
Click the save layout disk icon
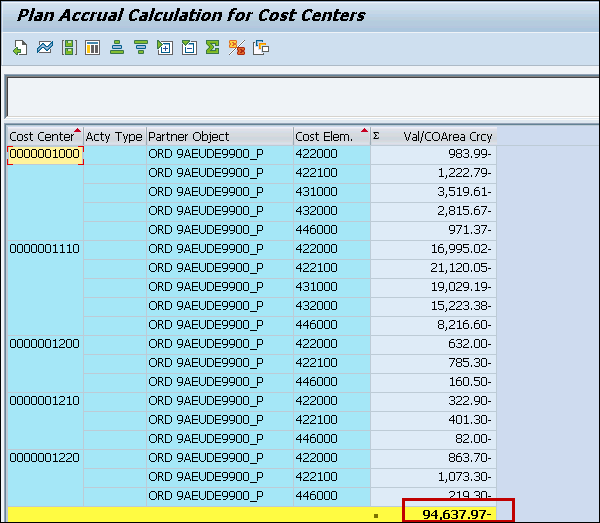(x=68, y=47)
